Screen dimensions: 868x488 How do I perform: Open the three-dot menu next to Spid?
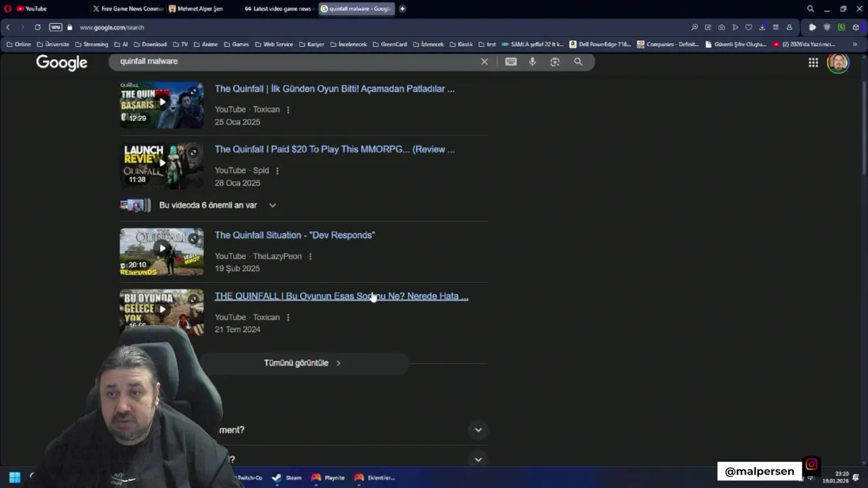[277, 171]
